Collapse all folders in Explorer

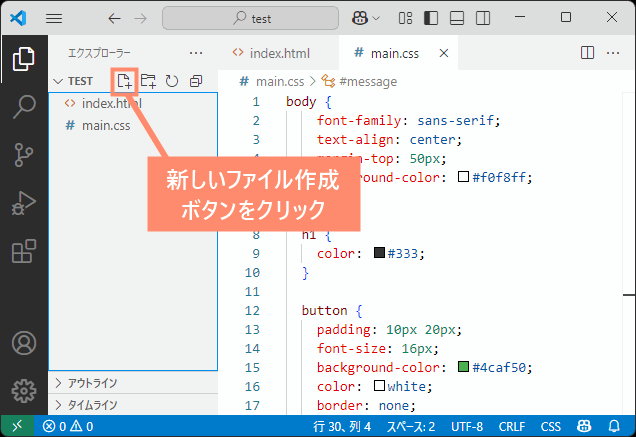pyautogui.click(x=196, y=81)
